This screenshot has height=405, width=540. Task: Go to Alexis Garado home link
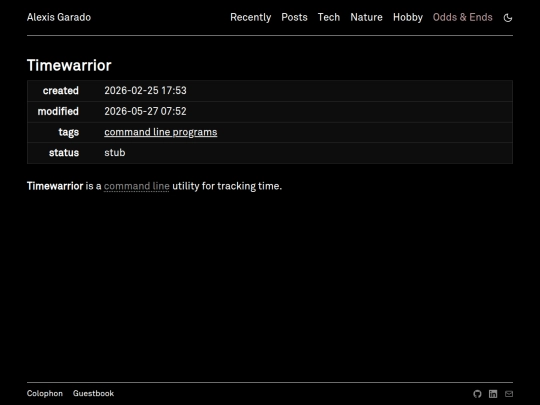[x=59, y=17]
